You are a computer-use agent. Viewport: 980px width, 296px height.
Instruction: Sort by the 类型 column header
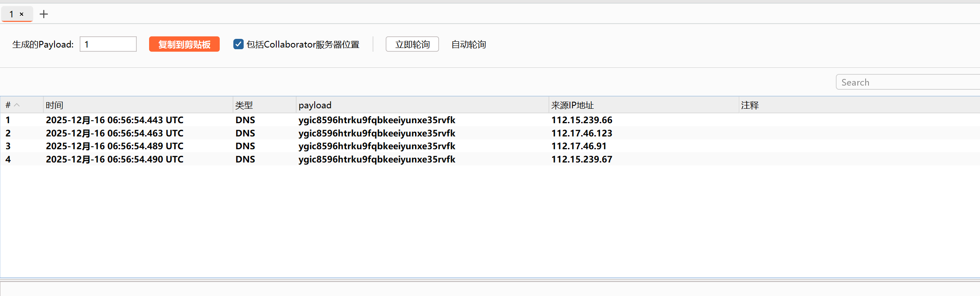pyautogui.click(x=264, y=105)
